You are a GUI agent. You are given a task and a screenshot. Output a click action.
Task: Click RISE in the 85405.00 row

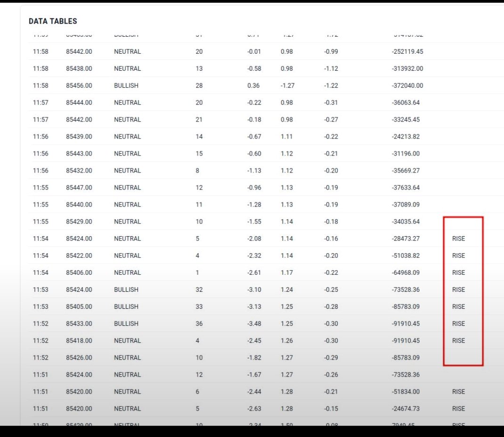458,307
